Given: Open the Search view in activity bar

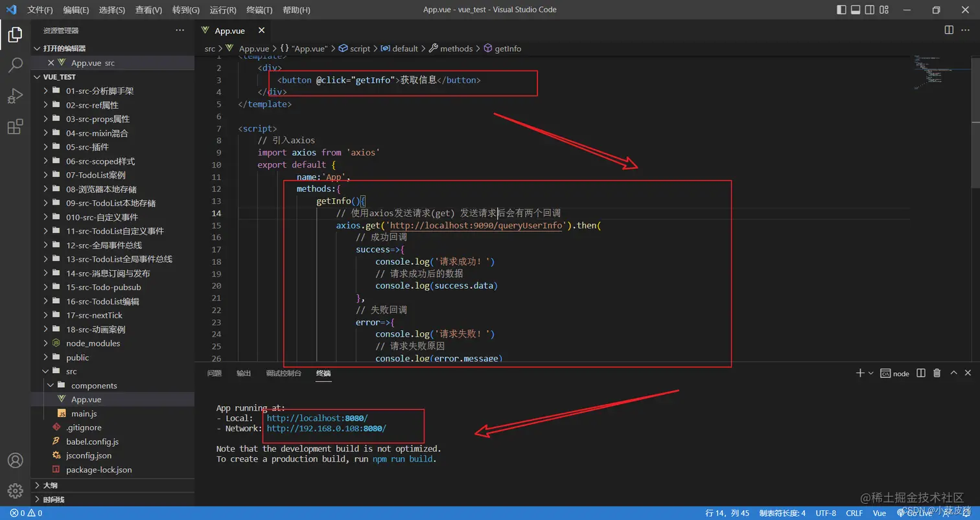Looking at the screenshot, I should coord(15,65).
